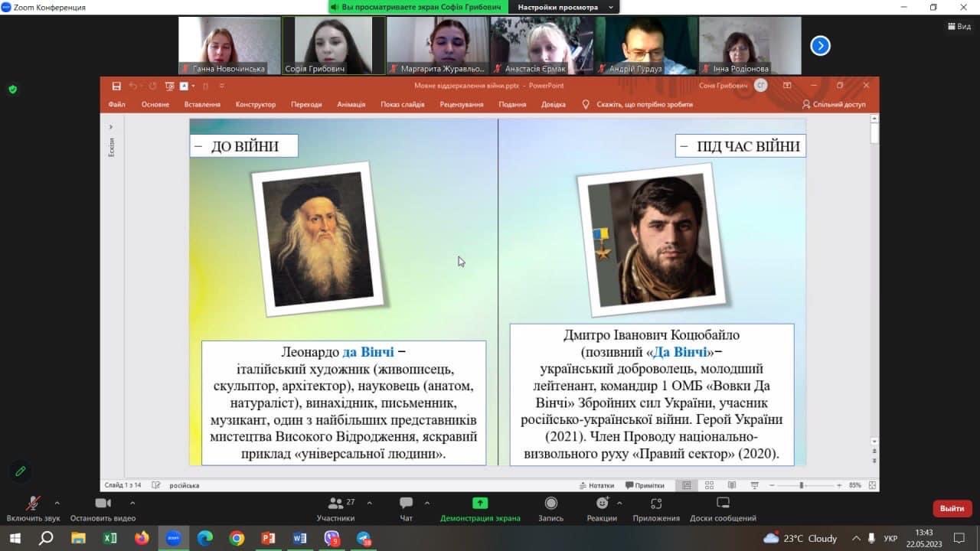Image resolution: width=980 pixels, height=551 pixels.
Task: Click the УКР keyboard language indicator
Action: 890,538
